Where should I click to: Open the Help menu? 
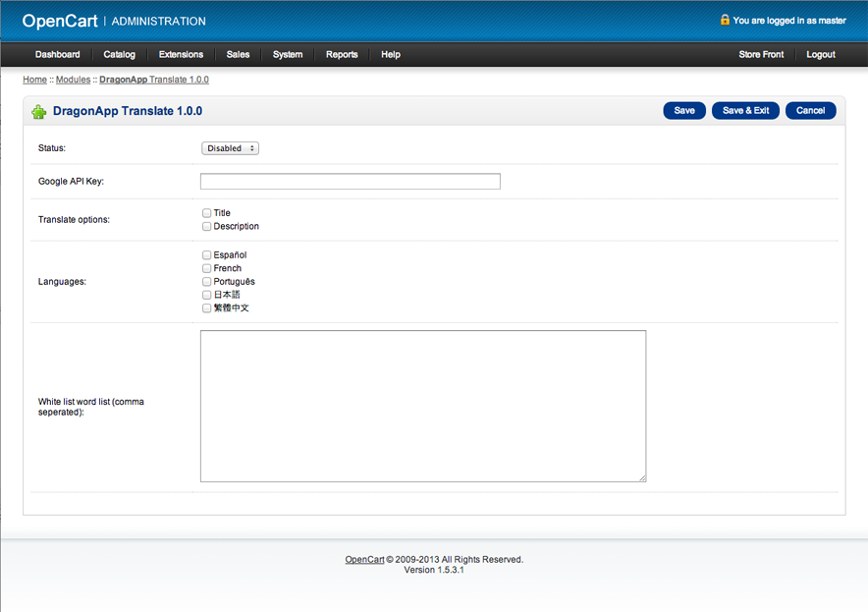tap(391, 54)
